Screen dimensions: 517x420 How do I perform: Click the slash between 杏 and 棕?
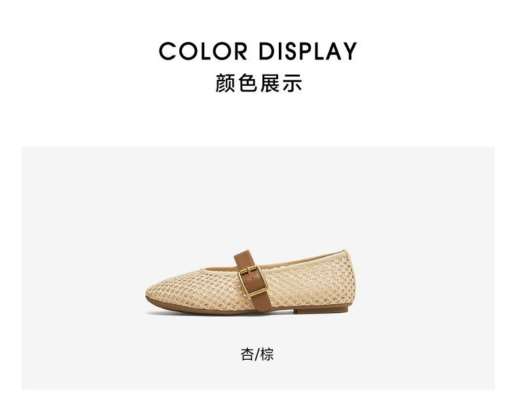257,355
